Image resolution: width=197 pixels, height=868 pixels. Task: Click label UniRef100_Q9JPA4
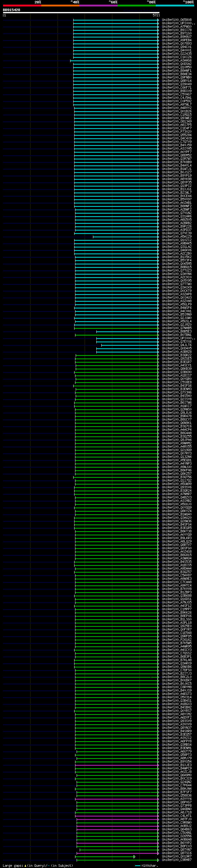click(176, 440)
